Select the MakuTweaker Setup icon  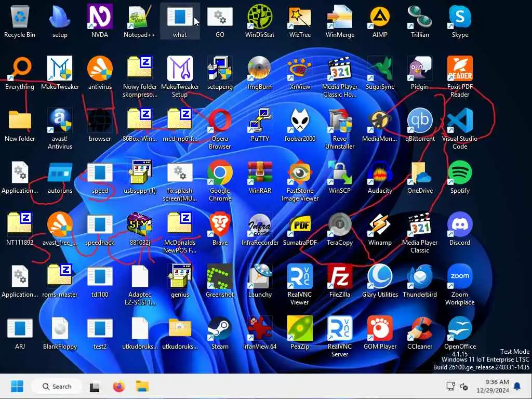[180, 69]
